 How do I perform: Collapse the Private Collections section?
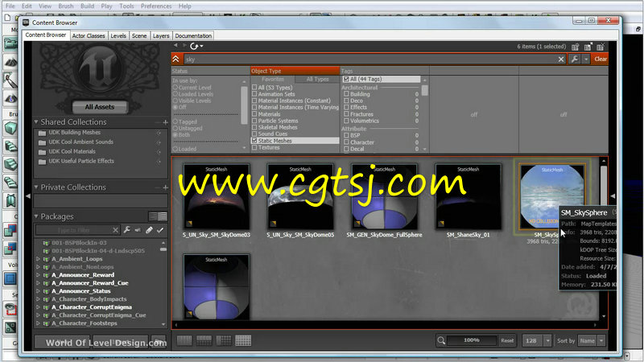click(x=36, y=187)
